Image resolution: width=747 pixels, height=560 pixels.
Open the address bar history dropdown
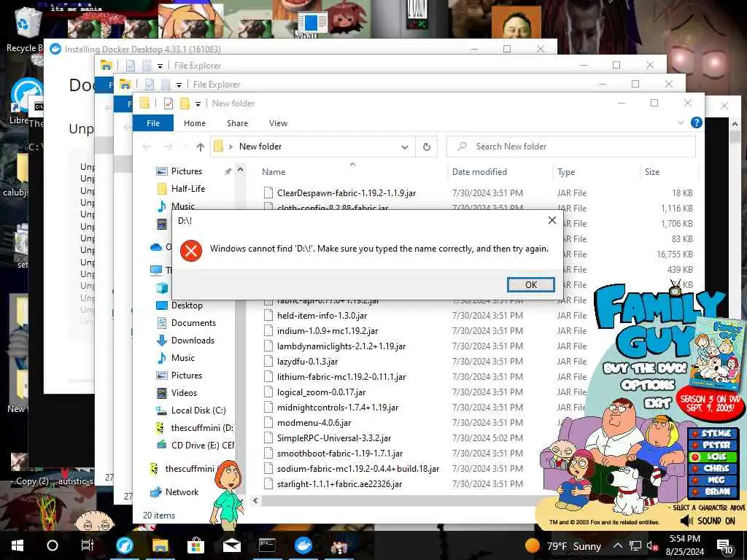(x=404, y=147)
